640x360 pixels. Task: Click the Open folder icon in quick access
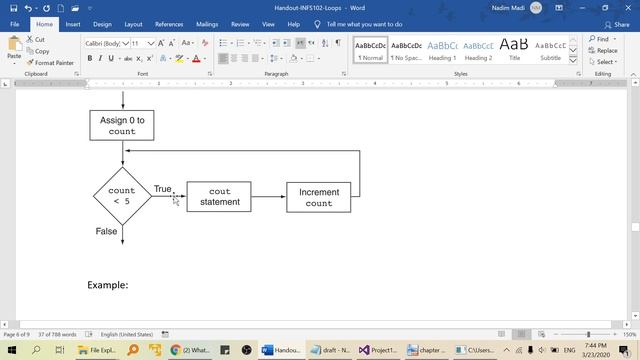tap(75, 8)
